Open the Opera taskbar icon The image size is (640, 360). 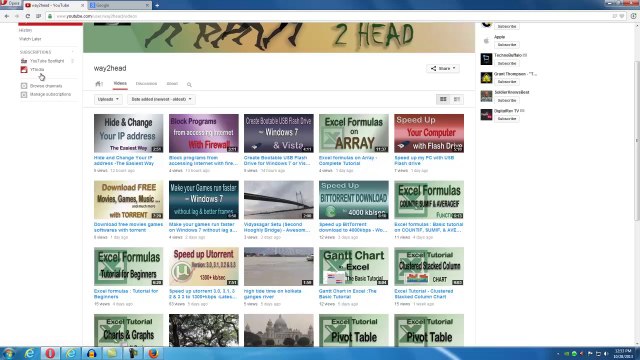tap(50, 353)
